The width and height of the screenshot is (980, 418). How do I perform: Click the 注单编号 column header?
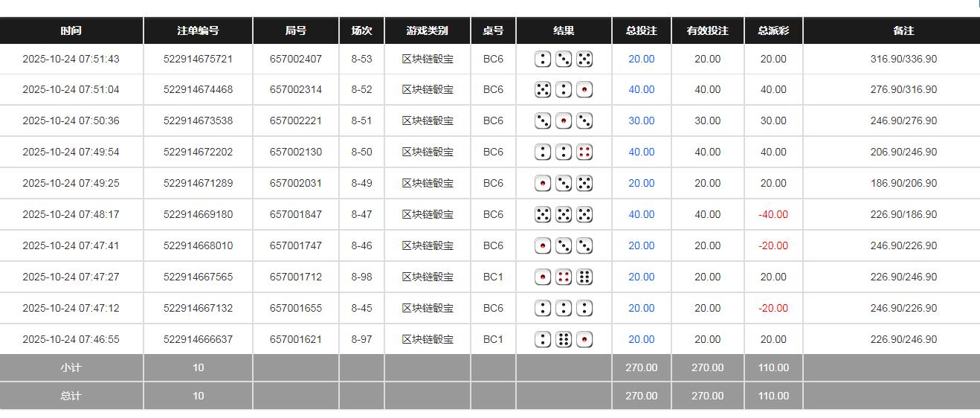coord(198,30)
